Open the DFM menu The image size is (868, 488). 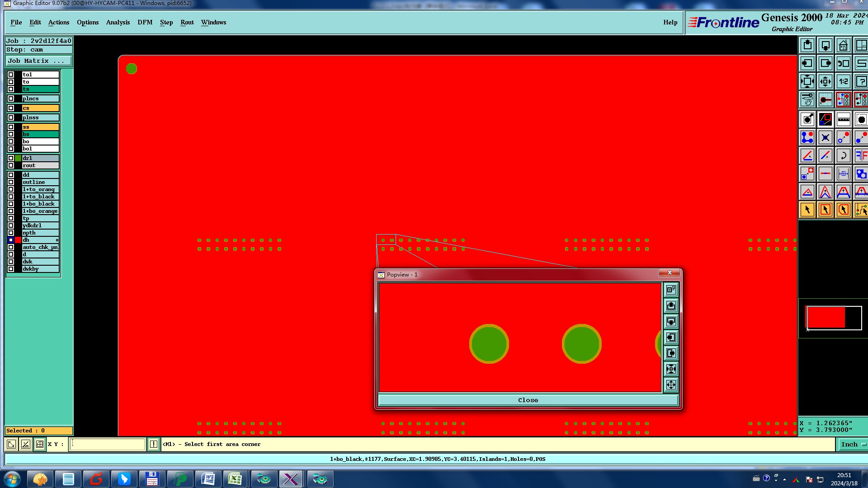(x=145, y=22)
